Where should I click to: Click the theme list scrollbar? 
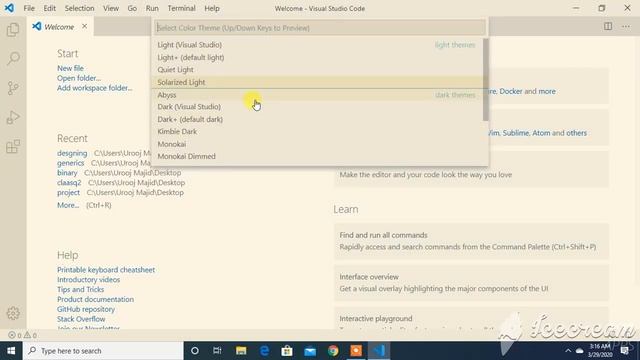tap(485, 80)
